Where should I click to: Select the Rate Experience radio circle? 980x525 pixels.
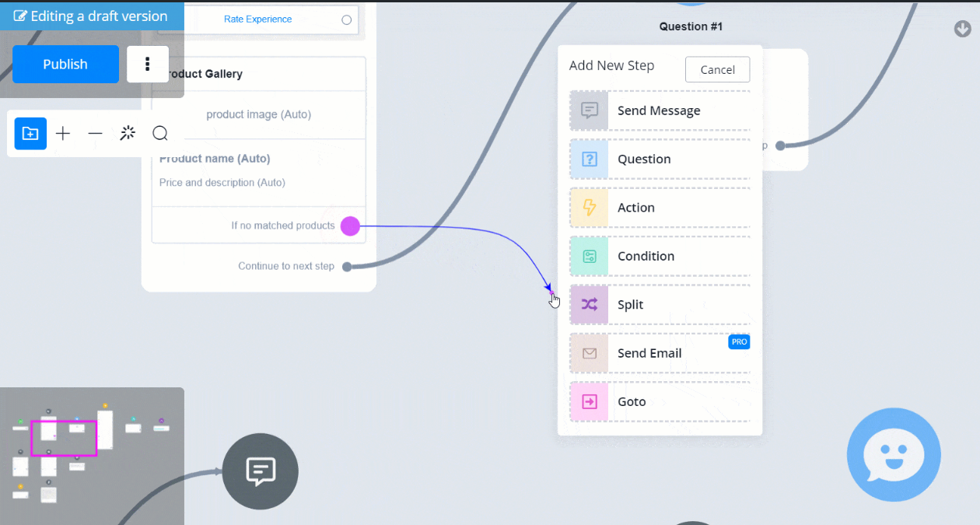tap(347, 19)
